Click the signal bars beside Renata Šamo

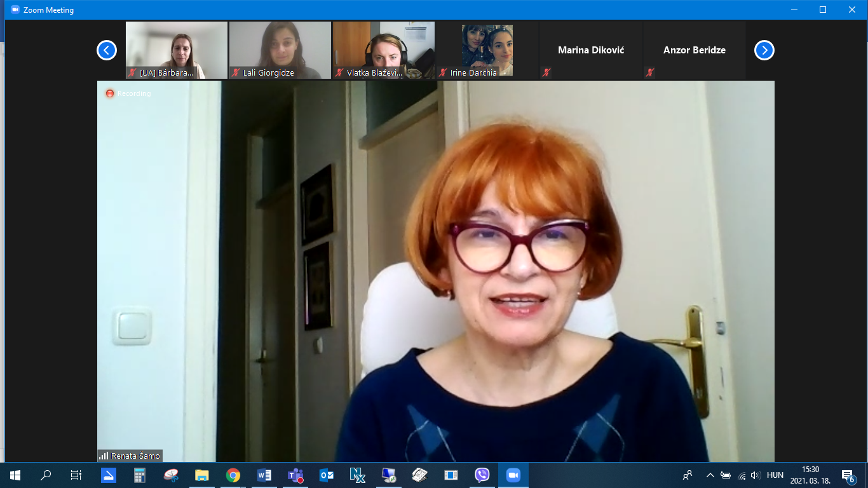pyautogui.click(x=104, y=456)
